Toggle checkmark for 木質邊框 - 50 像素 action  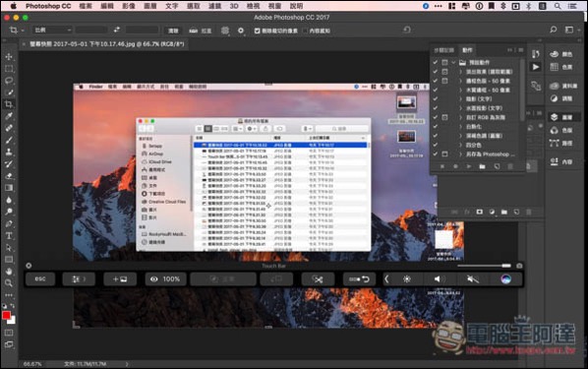(435, 91)
